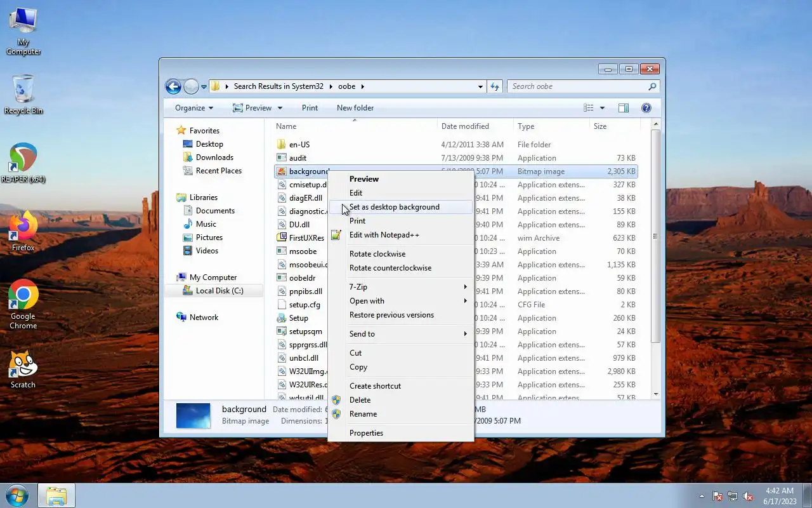This screenshot has height=508, width=812.
Task: Click setup.cfg file name
Action: (x=304, y=305)
